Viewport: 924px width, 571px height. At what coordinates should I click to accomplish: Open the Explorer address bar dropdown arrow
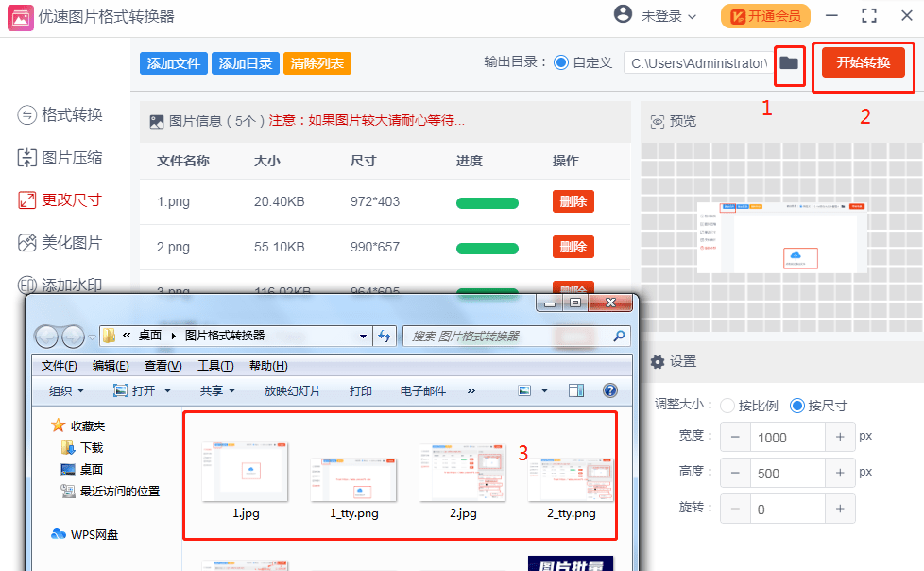[x=364, y=336]
